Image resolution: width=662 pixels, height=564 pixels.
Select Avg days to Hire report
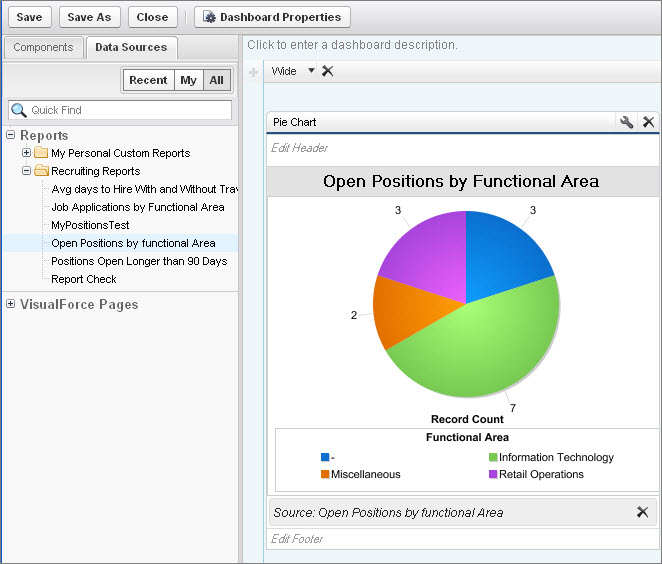tap(144, 189)
